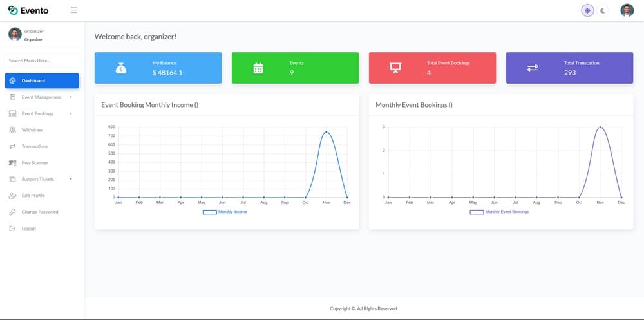Click the calendar icon on Events card
The image size is (644, 320).
click(x=258, y=68)
